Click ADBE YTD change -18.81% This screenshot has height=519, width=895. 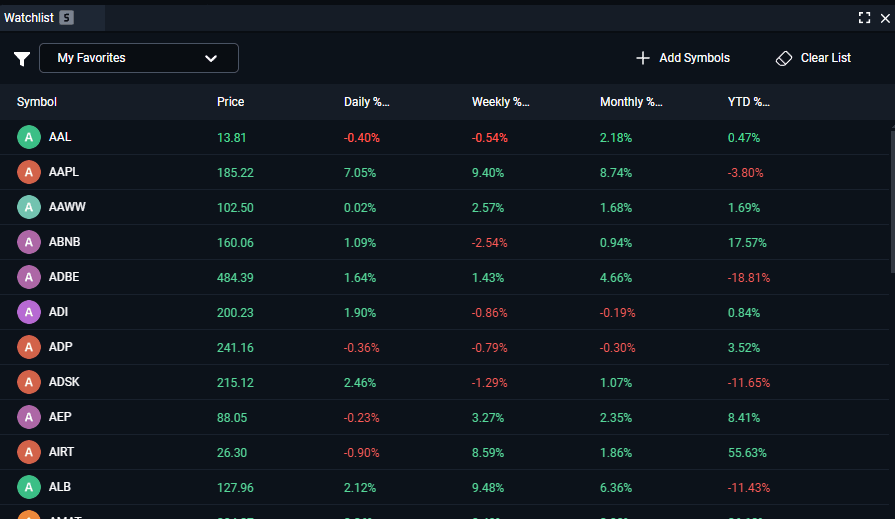click(749, 278)
